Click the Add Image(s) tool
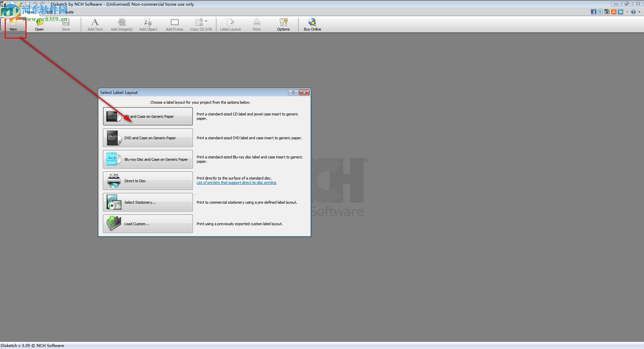 [x=122, y=24]
